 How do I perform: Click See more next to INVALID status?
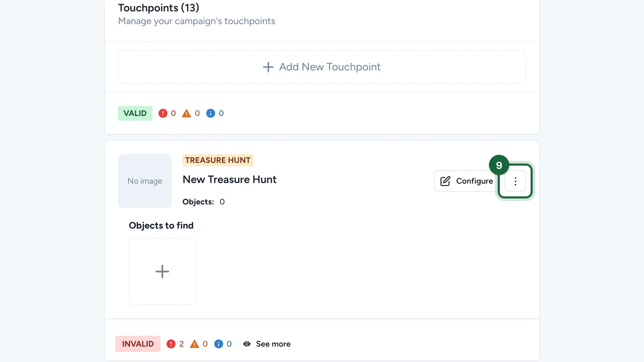pyautogui.click(x=273, y=344)
